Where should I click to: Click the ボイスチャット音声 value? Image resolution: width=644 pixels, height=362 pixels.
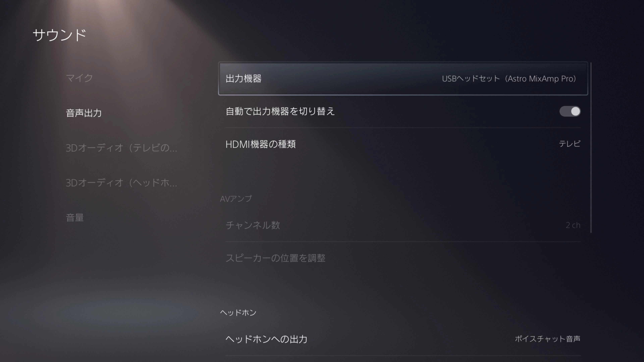548,339
